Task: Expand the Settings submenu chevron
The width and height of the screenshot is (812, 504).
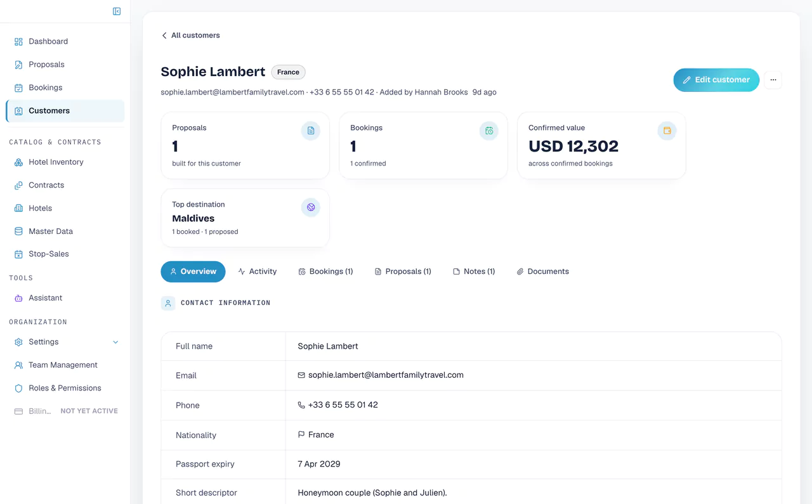Action: coord(115,342)
